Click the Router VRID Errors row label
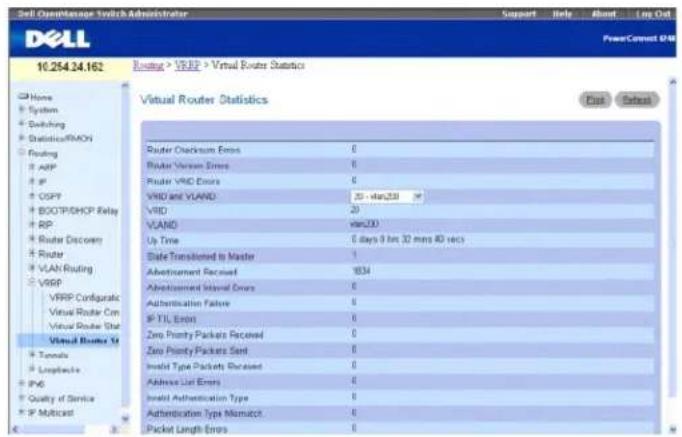This screenshot has height=437, width=682. (x=183, y=181)
